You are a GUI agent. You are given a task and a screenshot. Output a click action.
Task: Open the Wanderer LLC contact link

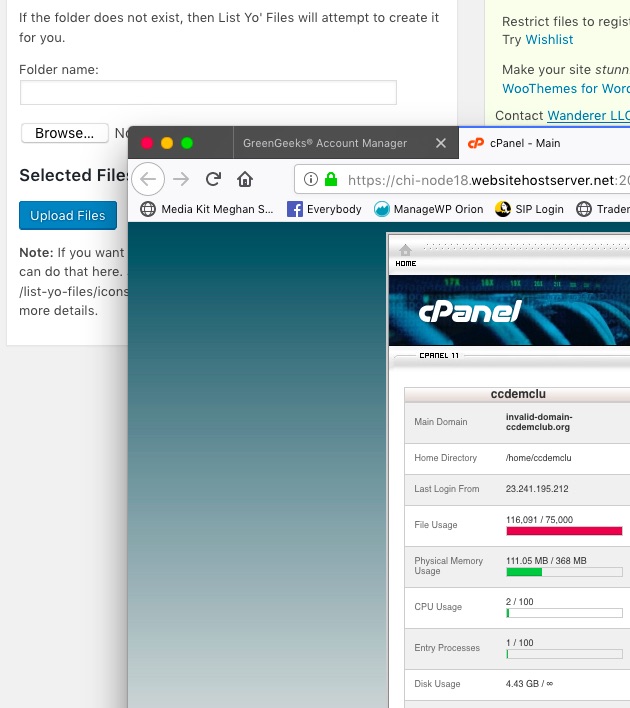[588, 116]
